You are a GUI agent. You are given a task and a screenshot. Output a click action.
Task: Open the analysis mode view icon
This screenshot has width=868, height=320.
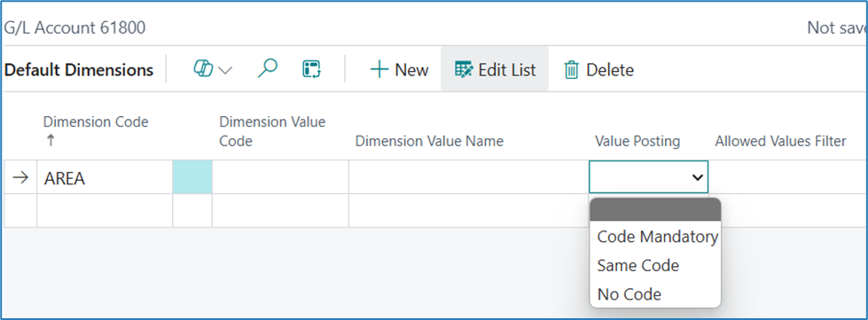[x=312, y=70]
